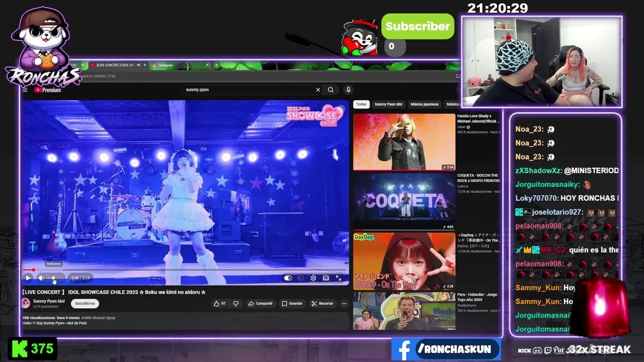
Task: Open the DayDay On The Way thumbnail
Action: click(404, 261)
